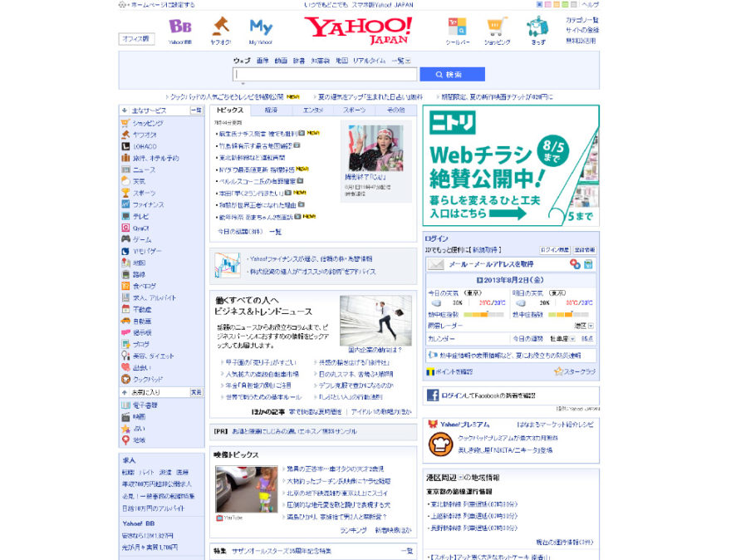Click the オフィス版 button
This screenshot has width=731, height=560.
136,39
